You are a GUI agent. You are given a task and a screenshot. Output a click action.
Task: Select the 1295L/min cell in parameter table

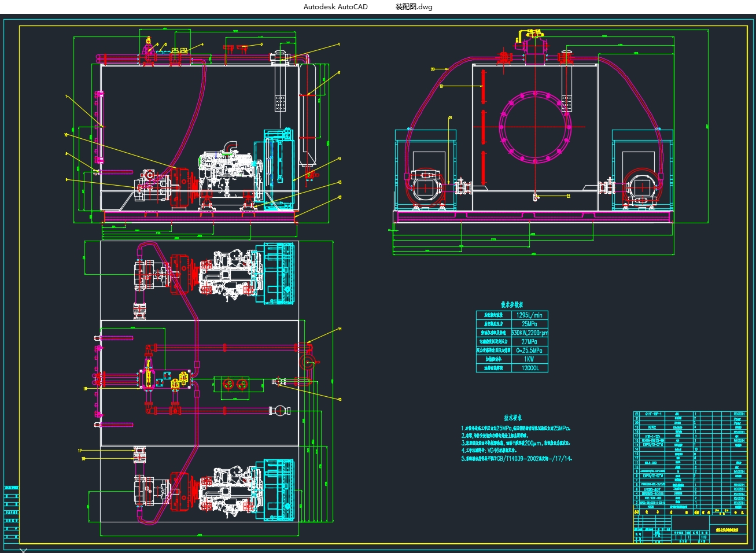529,315
